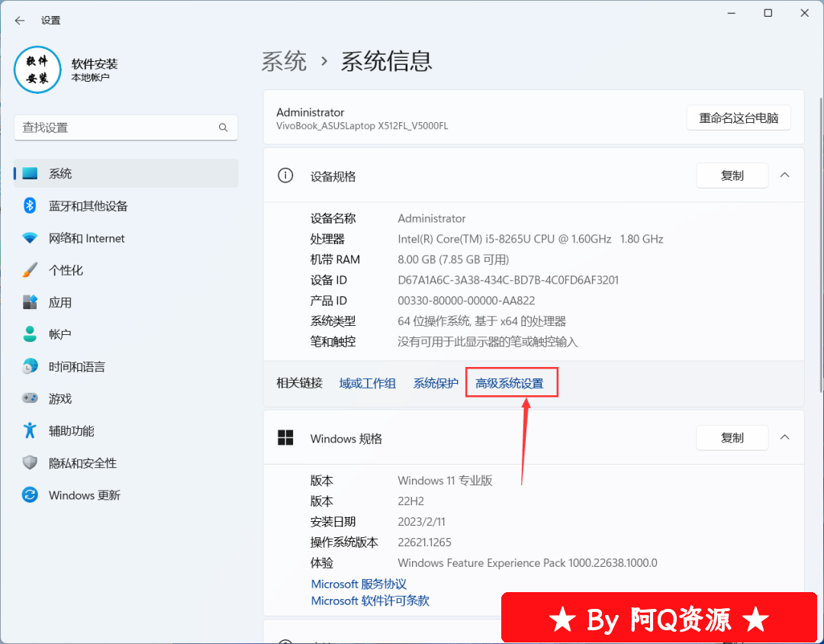Screen dimensions: 824x644
Task: Click the product ID 00330-80000-00000-AA822
Action: tap(466, 301)
